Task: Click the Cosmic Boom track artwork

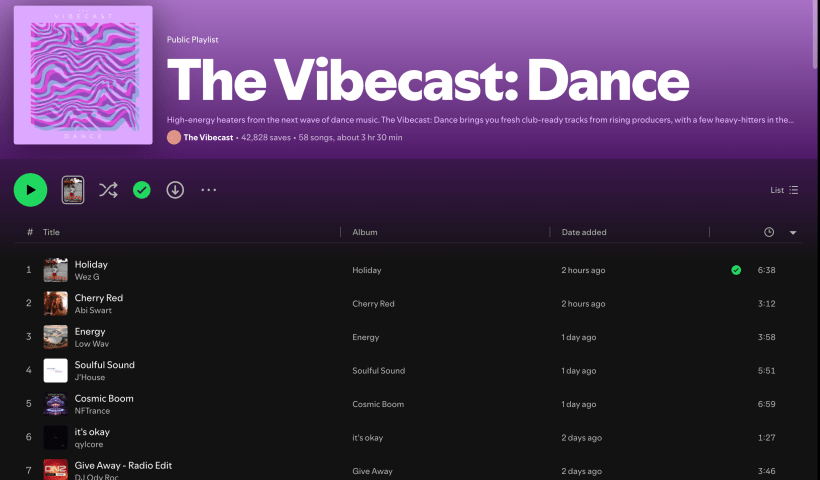Action: [x=56, y=404]
